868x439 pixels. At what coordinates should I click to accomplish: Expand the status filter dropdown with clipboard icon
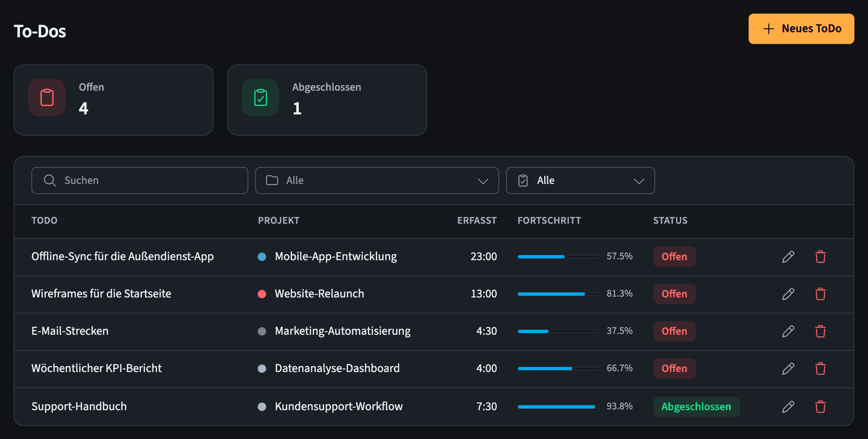pos(580,181)
